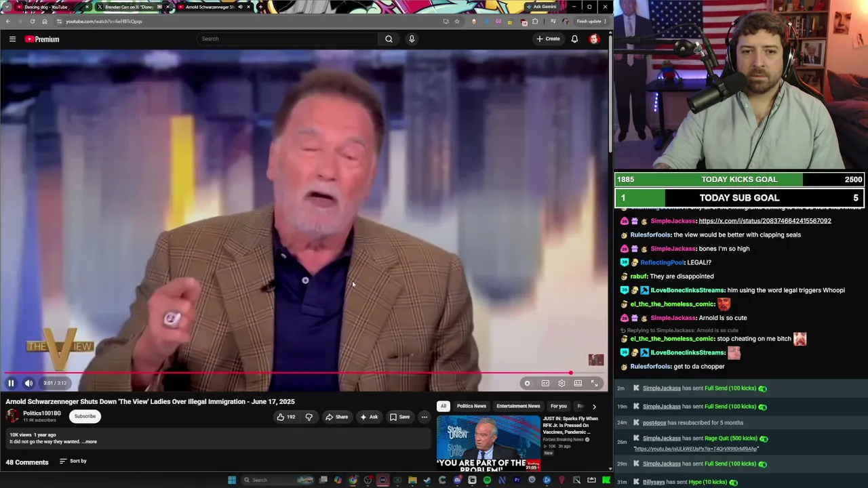868x488 pixels.
Task: Open YouTube notifications bell
Action: [574, 39]
